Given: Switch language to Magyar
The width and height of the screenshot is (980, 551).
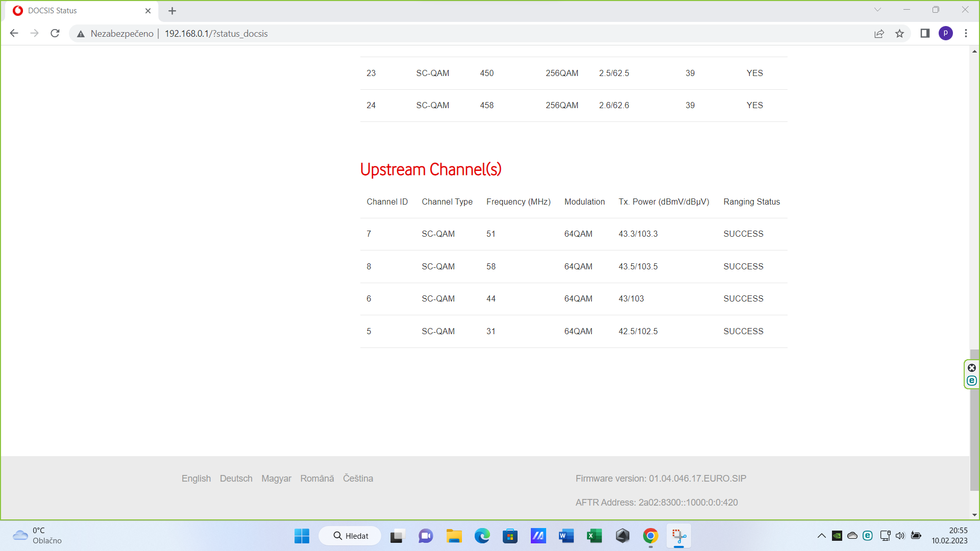Looking at the screenshot, I should [x=276, y=479].
